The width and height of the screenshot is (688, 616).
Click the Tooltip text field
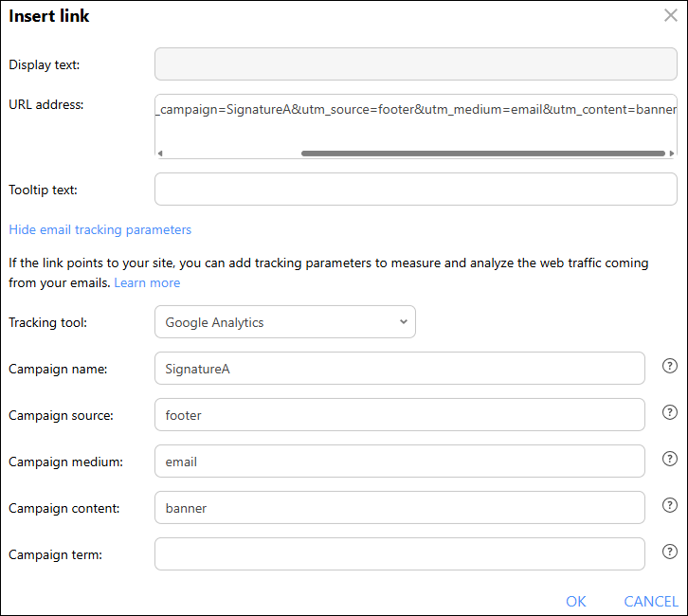pyautogui.click(x=415, y=190)
